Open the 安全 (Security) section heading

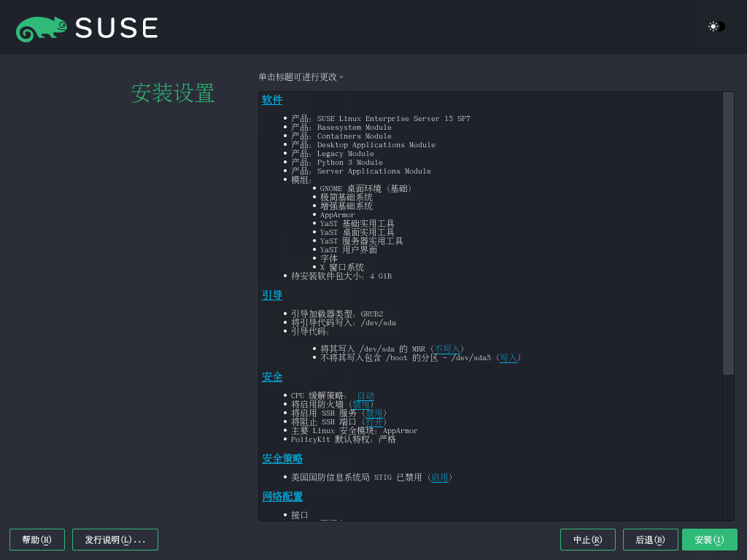pos(272,377)
